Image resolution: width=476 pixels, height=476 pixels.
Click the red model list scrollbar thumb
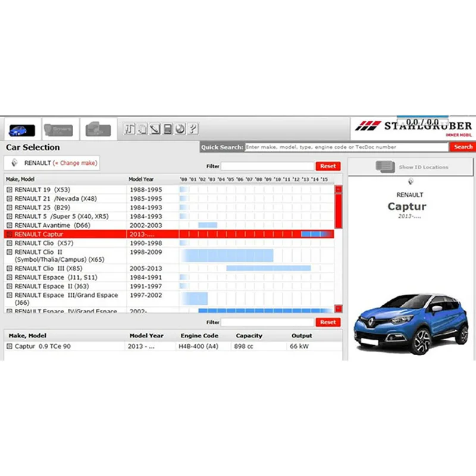pyautogui.click(x=338, y=211)
